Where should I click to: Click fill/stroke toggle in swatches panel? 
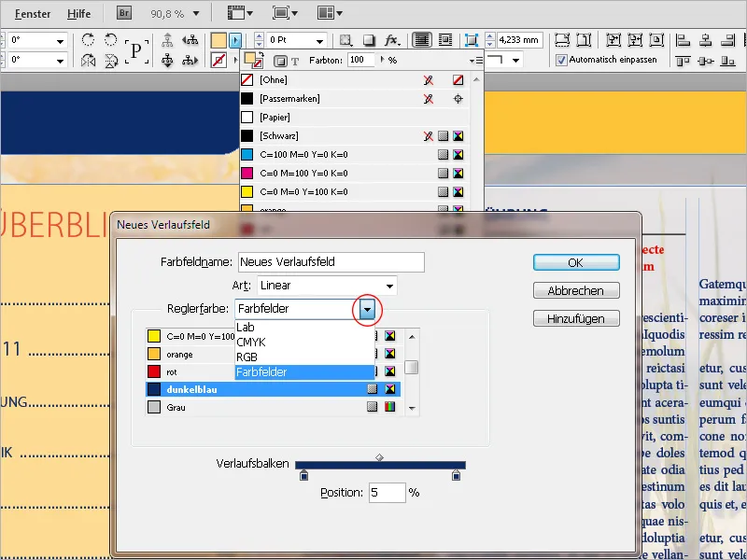253,61
